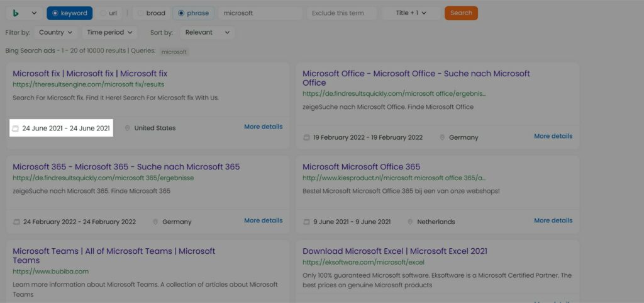Open More details for Office 365 Netherlands ad
644x303 pixels.
[553, 220]
